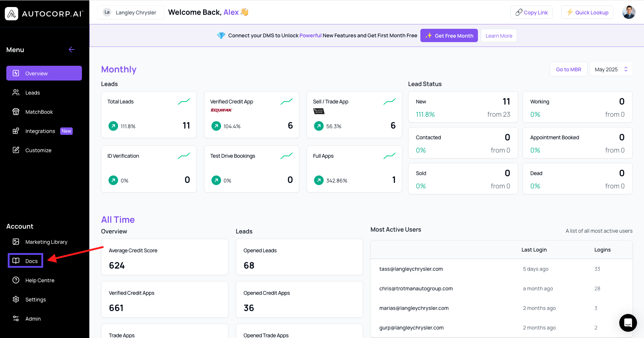Image resolution: width=644 pixels, height=338 pixels.
Task: Select MatchBook from the sidebar
Action: (39, 112)
